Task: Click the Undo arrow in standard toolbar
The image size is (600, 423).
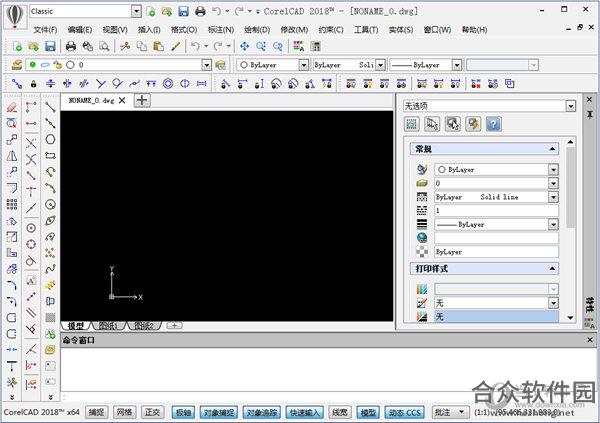Action: pyautogui.click(x=195, y=47)
